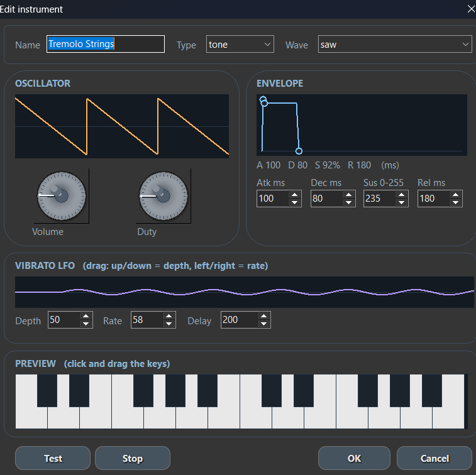The image size is (476, 475).
Task: Click the Cancel button
Action: [434, 458]
